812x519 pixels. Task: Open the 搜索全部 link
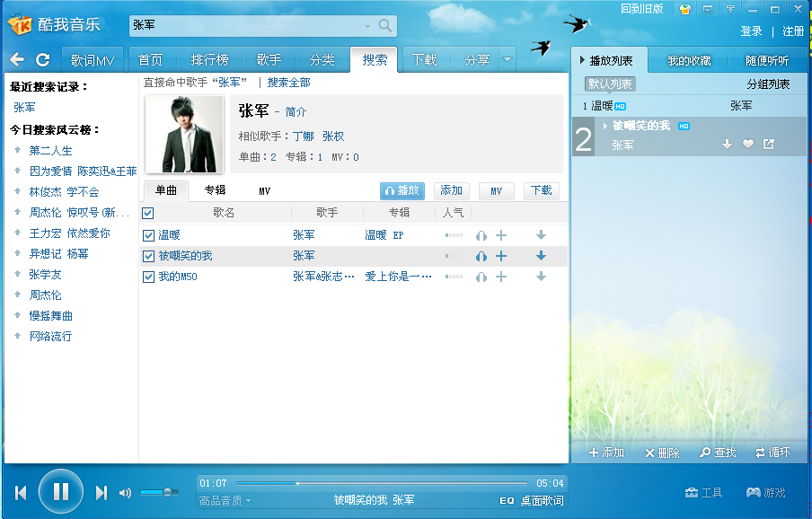point(288,83)
